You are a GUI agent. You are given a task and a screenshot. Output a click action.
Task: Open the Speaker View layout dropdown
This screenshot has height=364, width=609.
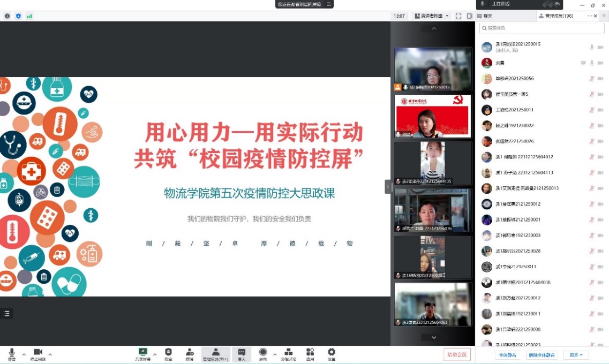coord(432,16)
